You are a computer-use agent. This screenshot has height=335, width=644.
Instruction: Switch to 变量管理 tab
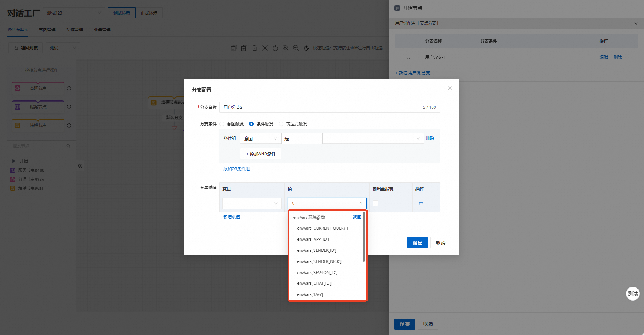[102, 30]
